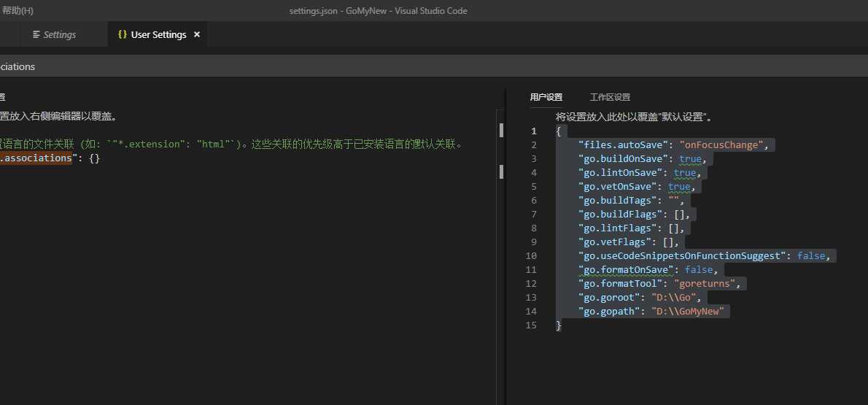868x405 pixels.
Task: Click the User Settings braces icon
Action: (x=123, y=34)
